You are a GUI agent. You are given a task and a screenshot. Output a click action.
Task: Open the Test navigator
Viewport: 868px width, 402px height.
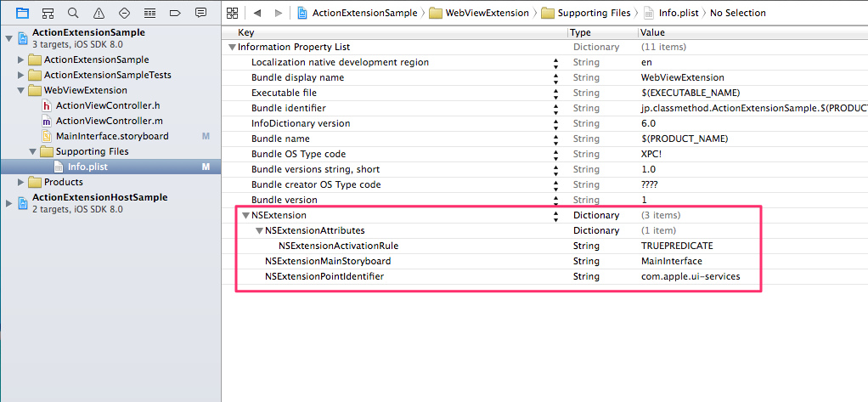(x=124, y=13)
